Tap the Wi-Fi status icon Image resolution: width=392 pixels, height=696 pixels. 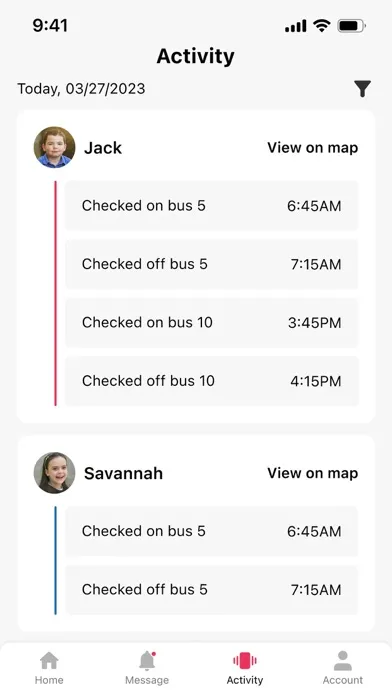[321, 26]
